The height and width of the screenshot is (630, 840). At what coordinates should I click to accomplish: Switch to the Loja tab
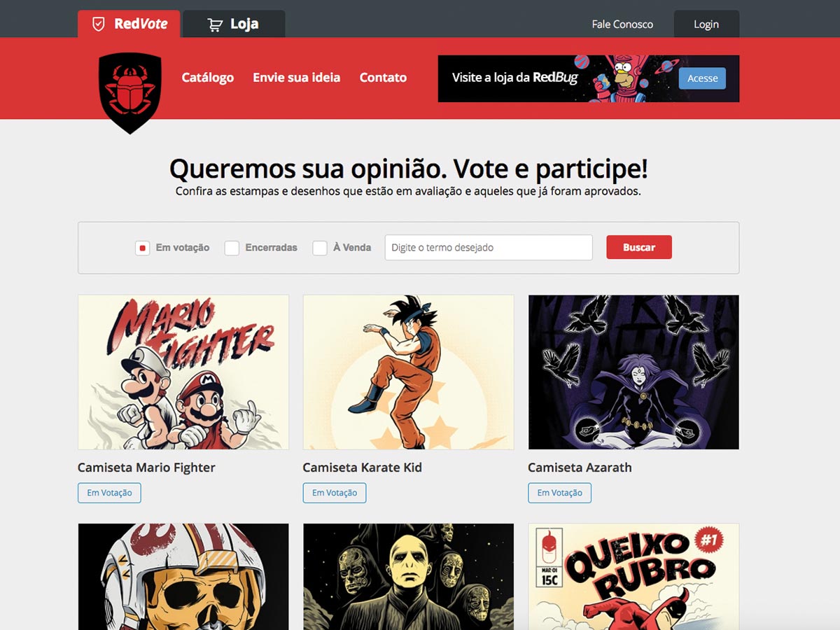[234, 24]
